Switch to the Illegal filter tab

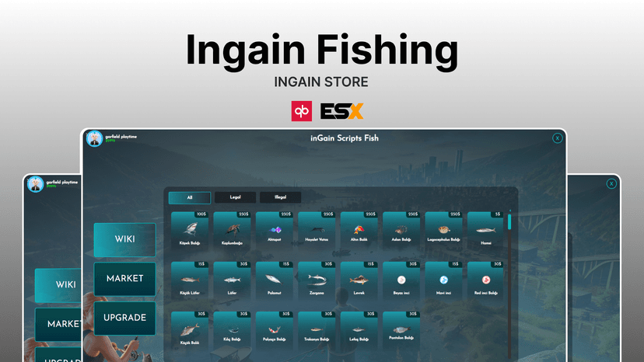pyautogui.click(x=281, y=197)
